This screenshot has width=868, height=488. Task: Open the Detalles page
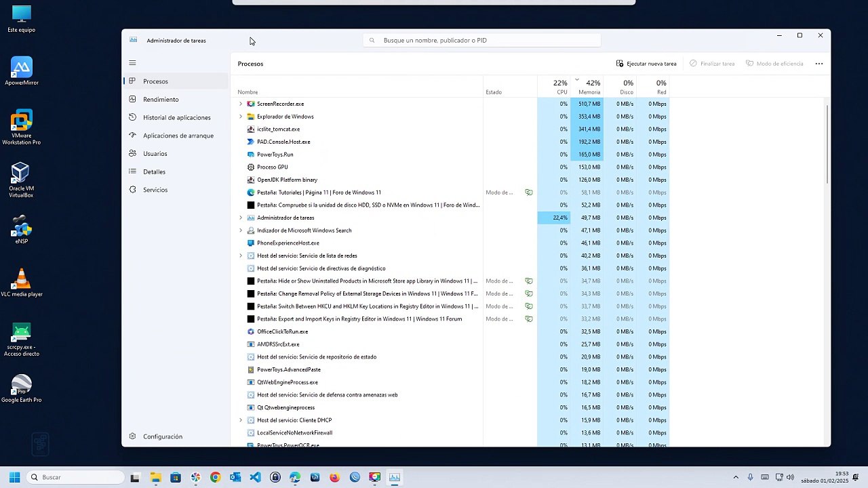point(176,171)
